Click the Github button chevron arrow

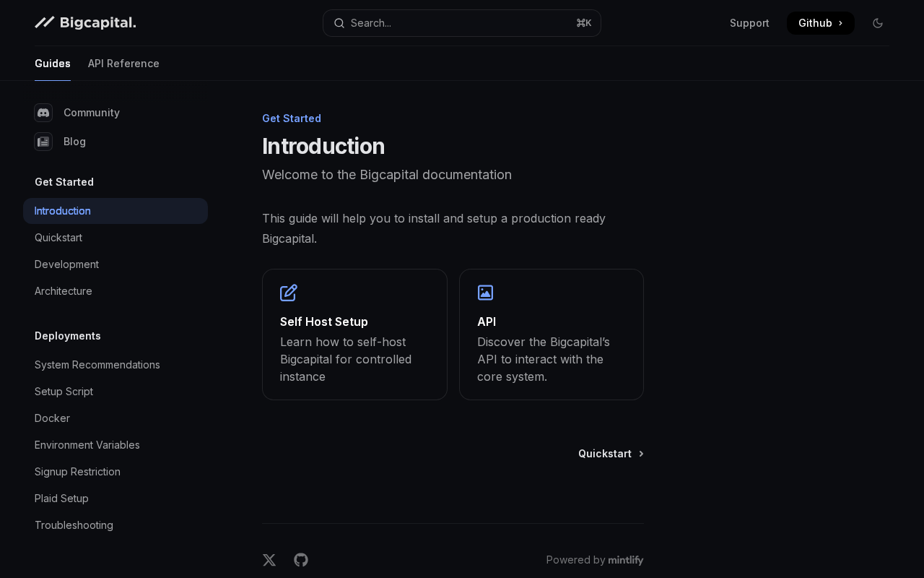[841, 23]
